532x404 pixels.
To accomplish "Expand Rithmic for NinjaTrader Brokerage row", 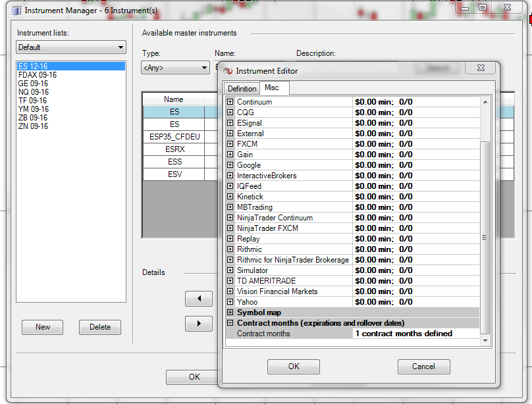I will click(230, 260).
